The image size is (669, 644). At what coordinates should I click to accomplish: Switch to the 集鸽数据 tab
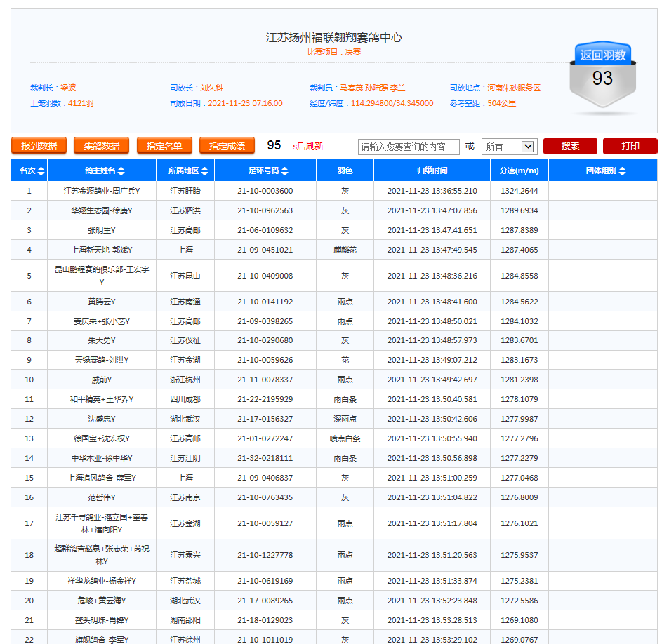[x=101, y=146]
